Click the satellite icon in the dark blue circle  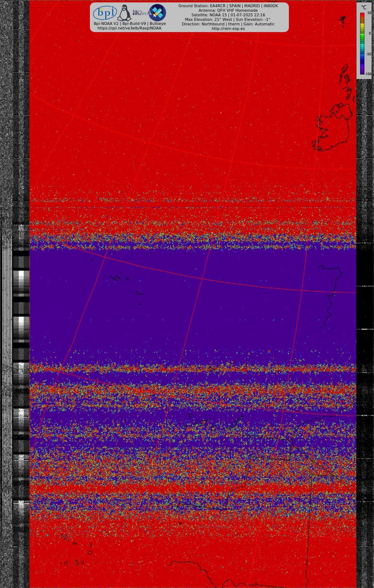[x=158, y=12]
